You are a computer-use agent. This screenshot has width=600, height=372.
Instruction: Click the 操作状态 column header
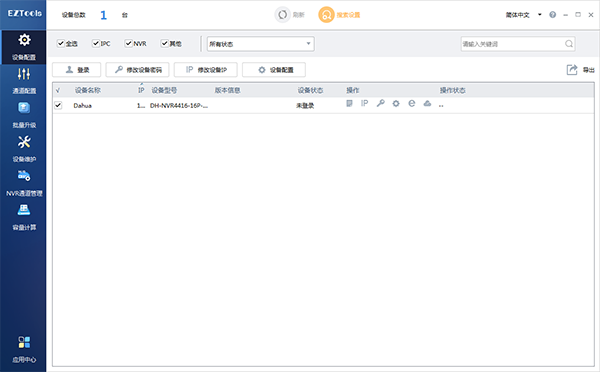pyautogui.click(x=452, y=90)
